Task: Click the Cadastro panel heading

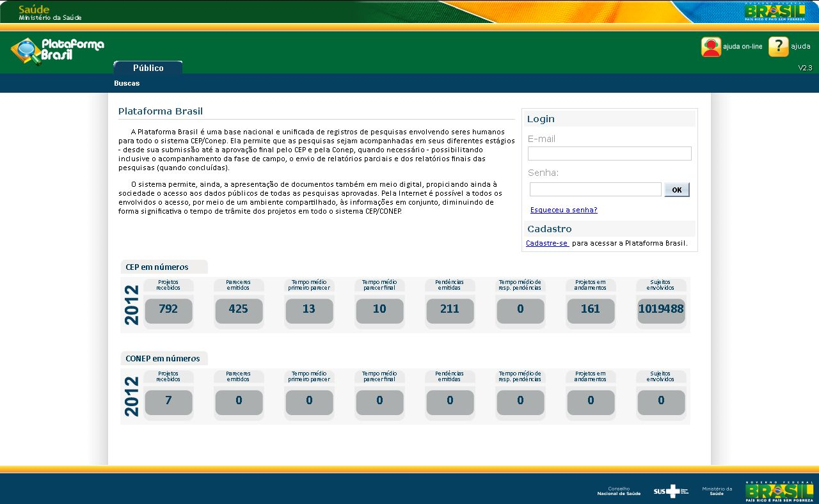Action: [550, 229]
